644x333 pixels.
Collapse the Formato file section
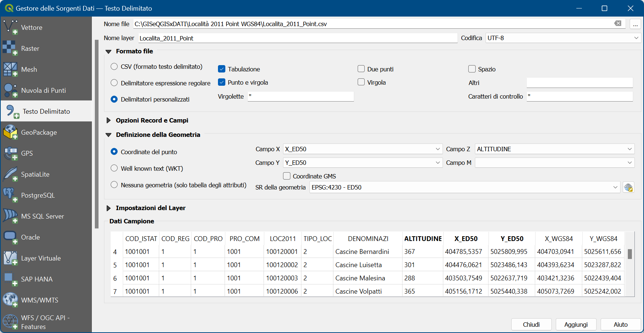coord(108,52)
